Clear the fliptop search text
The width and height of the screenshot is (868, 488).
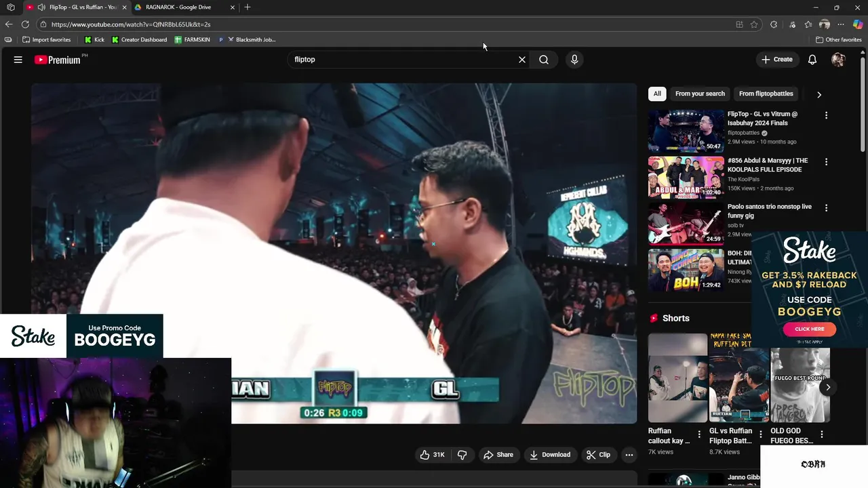click(x=522, y=60)
